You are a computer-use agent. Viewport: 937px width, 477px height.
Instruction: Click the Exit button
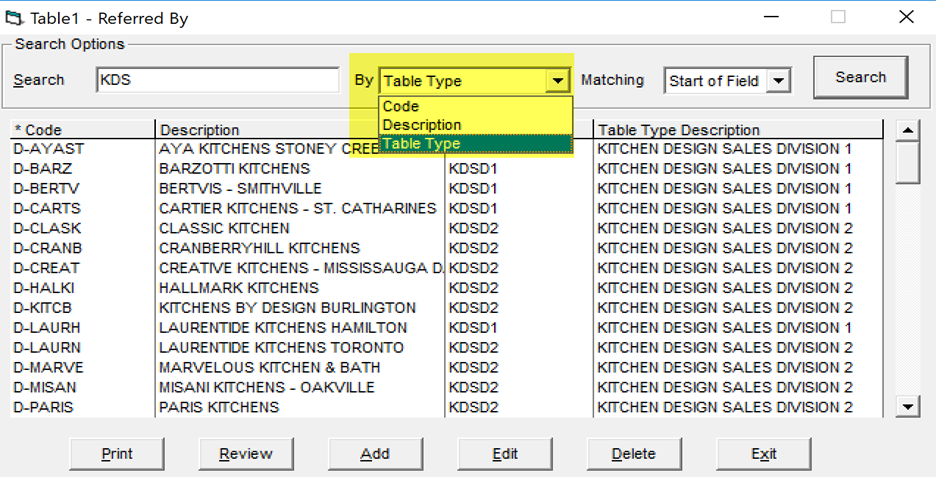click(x=764, y=454)
